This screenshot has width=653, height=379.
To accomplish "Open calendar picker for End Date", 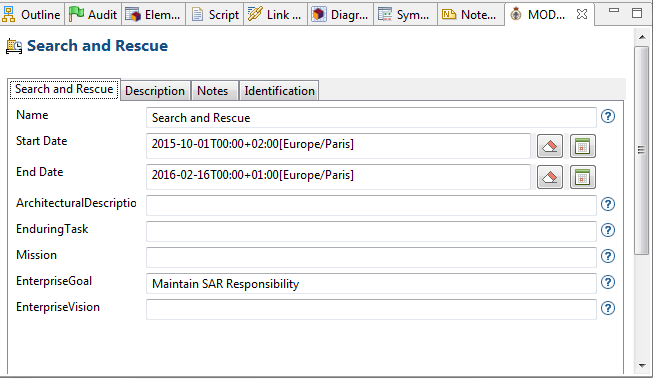I will [583, 177].
